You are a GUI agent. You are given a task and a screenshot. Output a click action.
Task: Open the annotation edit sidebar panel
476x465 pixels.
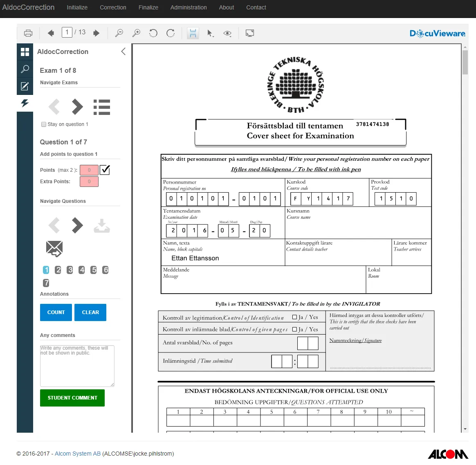[25, 86]
